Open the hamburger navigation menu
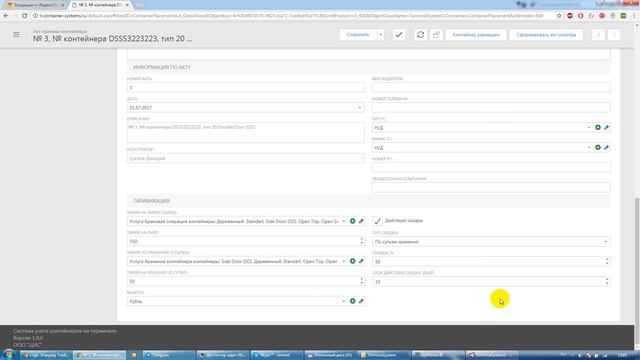640x360 pixels. pos(16,35)
